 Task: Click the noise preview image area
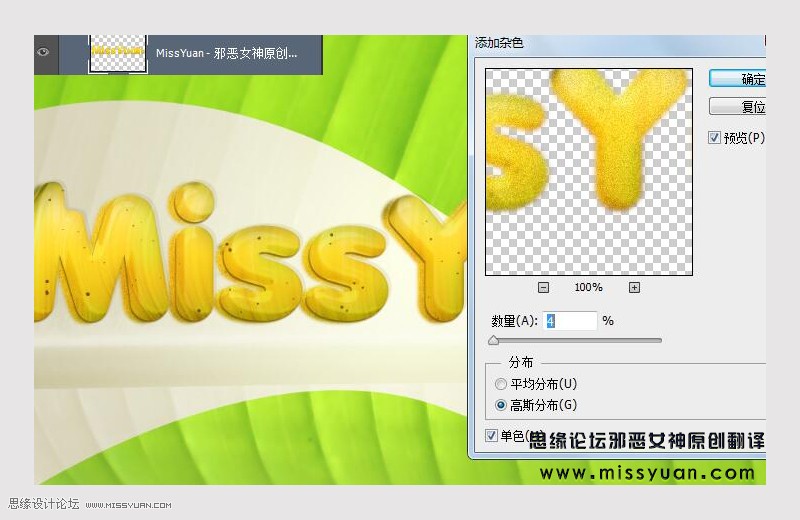pyautogui.click(x=589, y=172)
